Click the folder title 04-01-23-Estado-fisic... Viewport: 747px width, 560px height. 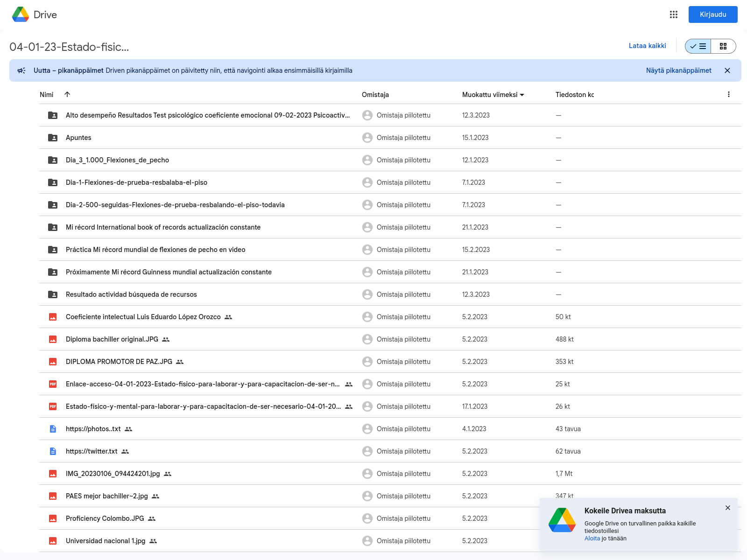click(x=69, y=47)
